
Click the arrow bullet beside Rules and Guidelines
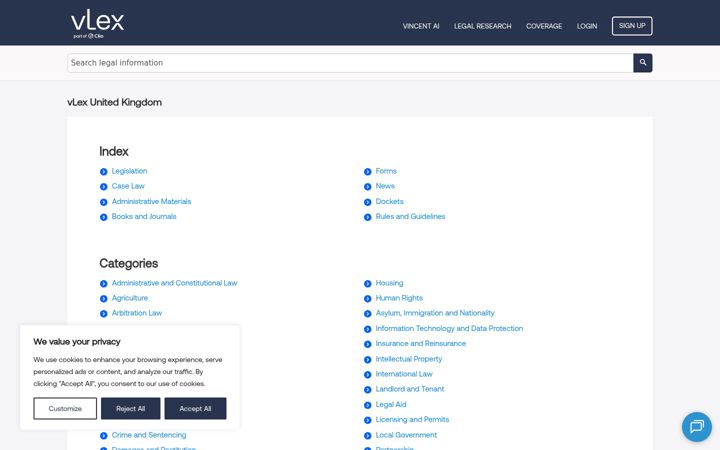(x=367, y=217)
